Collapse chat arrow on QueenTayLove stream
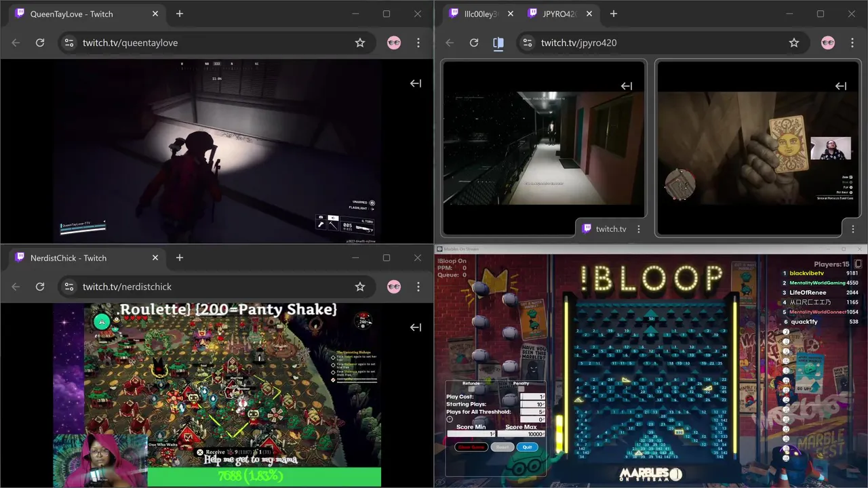The image size is (868, 488). click(x=416, y=83)
